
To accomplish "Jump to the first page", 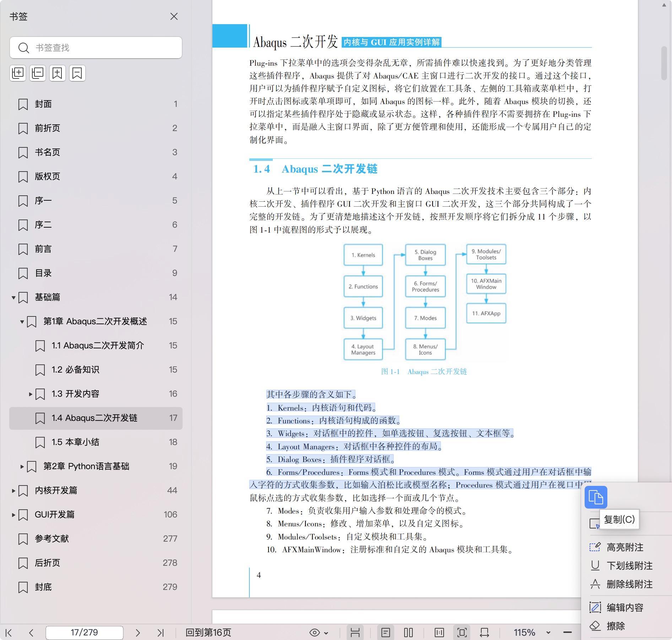I will click(x=9, y=633).
